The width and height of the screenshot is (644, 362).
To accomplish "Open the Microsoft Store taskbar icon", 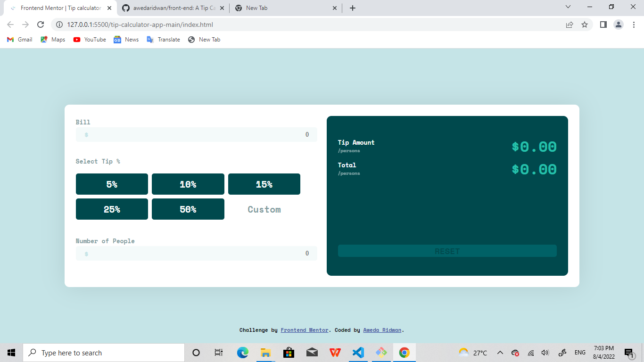I will [289, 353].
